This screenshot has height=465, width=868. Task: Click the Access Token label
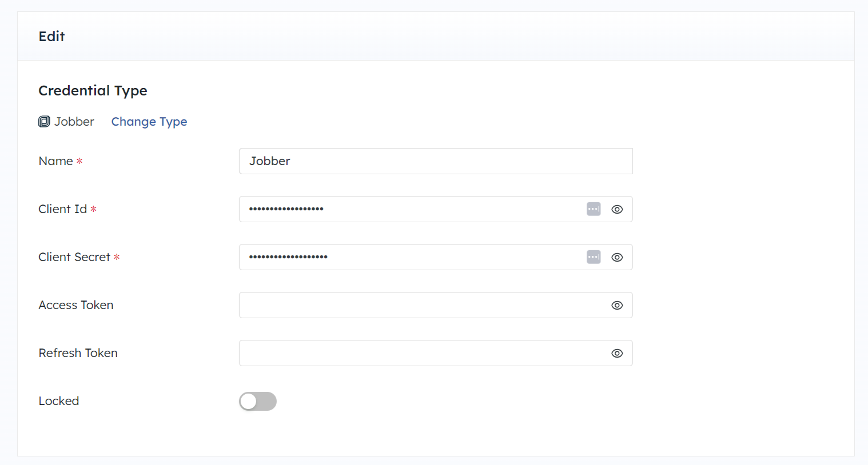[x=76, y=305]
